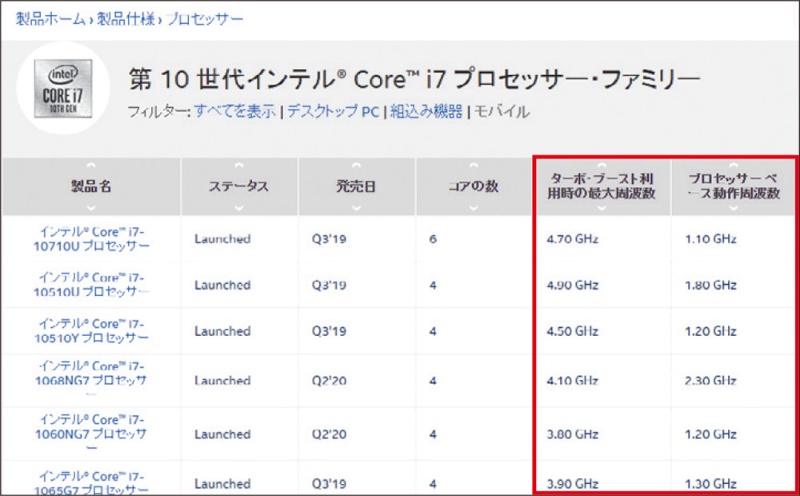
Task: Click up arrow above プロセッサー ベース動作周波数
Action: click(733, 165)
